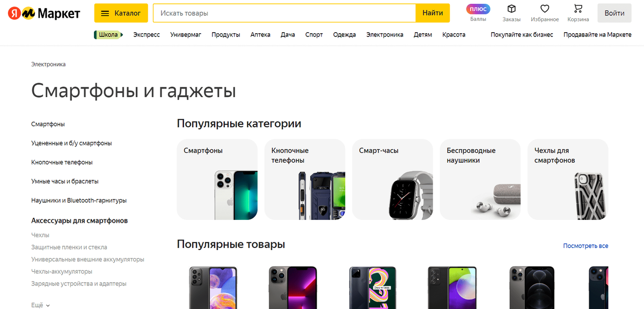Expand the Ещё list in sidebar
This screenshot has width=644, height=309.
41,305
